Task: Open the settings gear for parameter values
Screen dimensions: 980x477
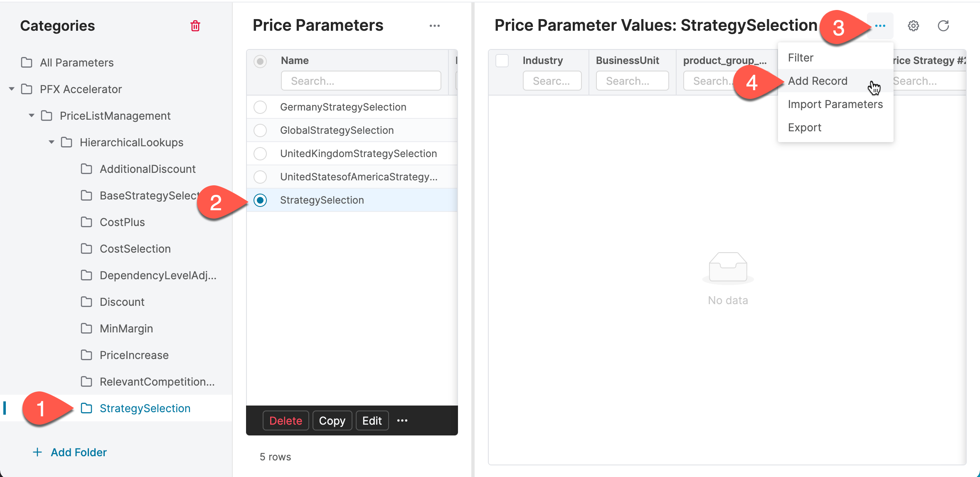Action: point(913,26)
